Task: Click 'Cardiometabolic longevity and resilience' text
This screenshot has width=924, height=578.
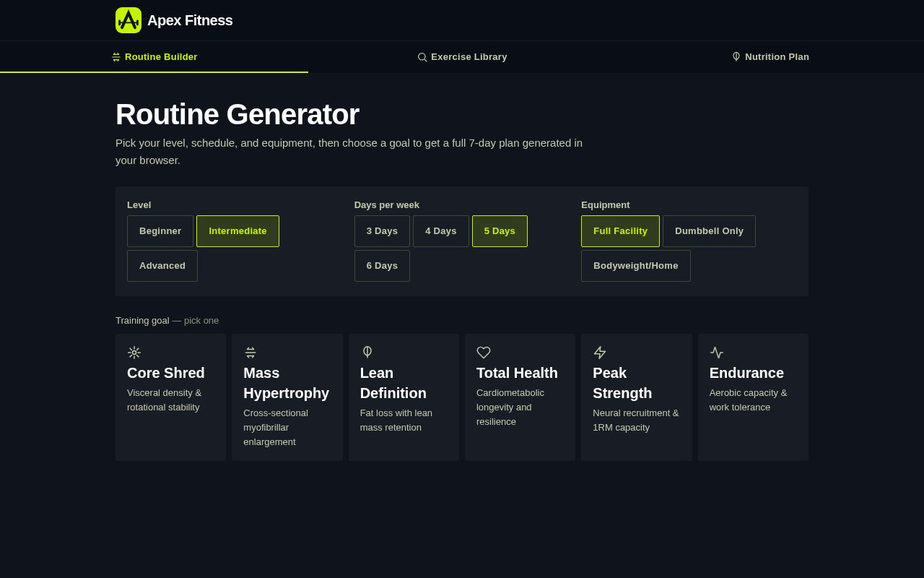Action: click(510, 407)
